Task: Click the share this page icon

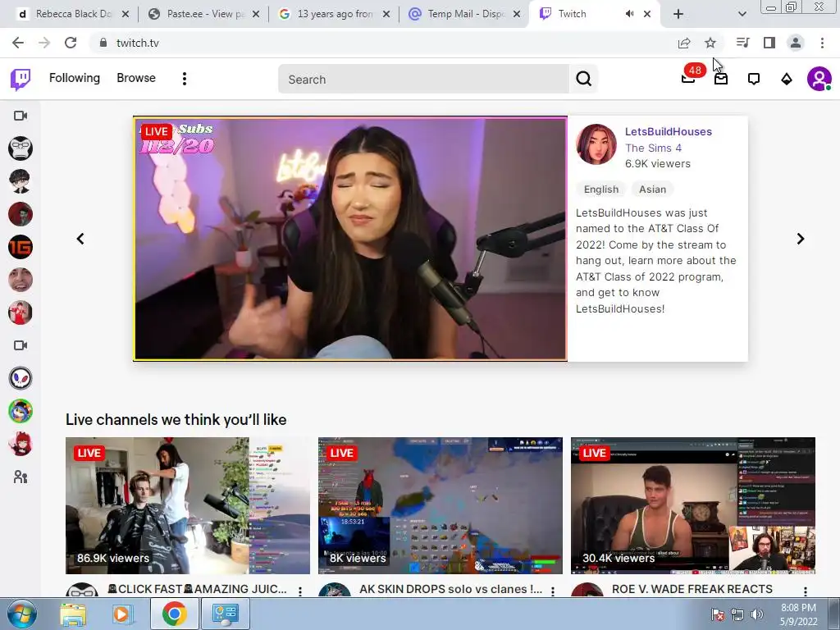Action: (684, 43)
